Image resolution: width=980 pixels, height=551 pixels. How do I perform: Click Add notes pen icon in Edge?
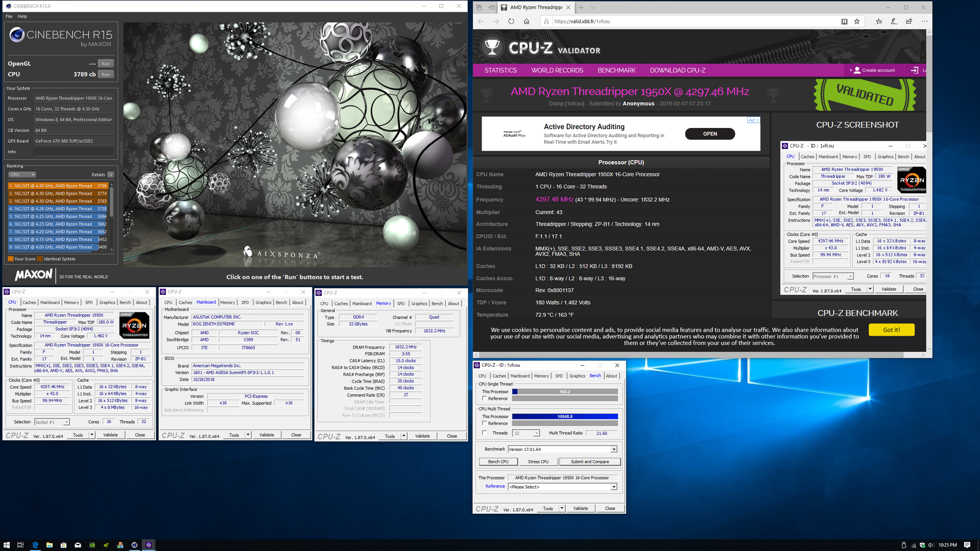coord(894,21)
